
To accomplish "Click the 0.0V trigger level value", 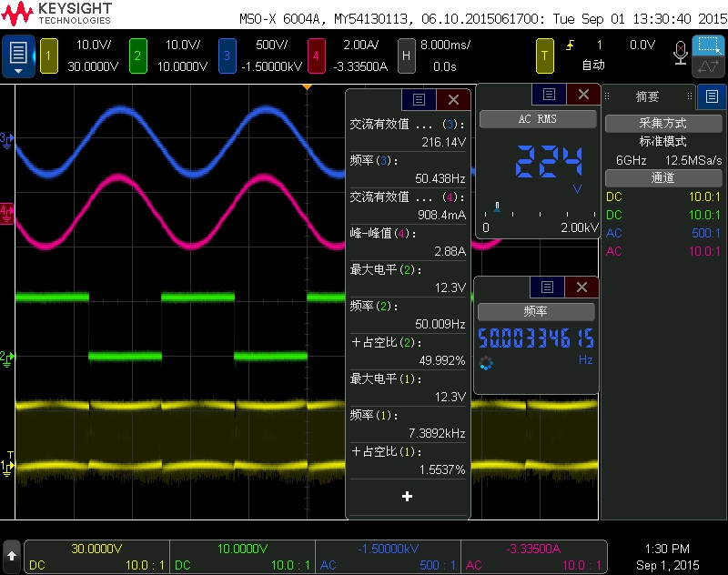I will pos(642,45).
